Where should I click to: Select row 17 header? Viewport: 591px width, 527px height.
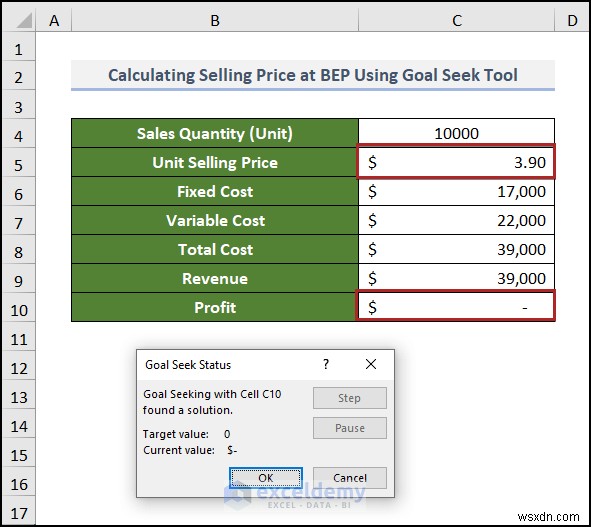(x=19, y=511)
